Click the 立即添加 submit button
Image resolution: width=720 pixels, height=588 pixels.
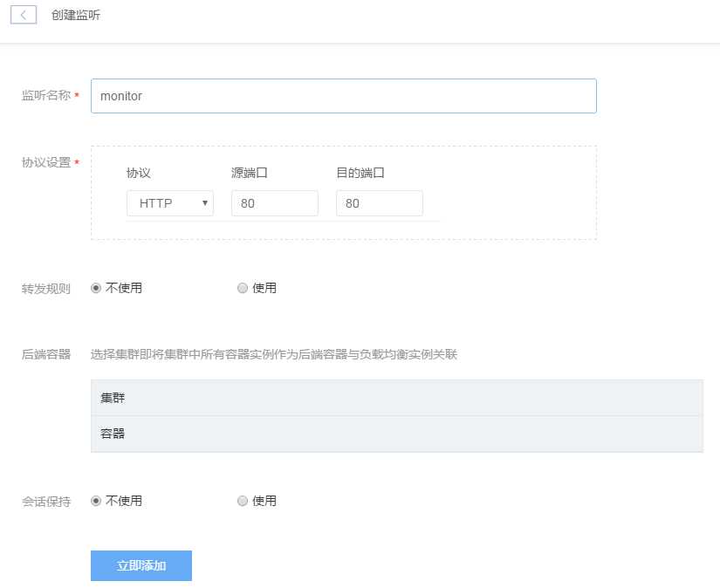pos(141,565)
